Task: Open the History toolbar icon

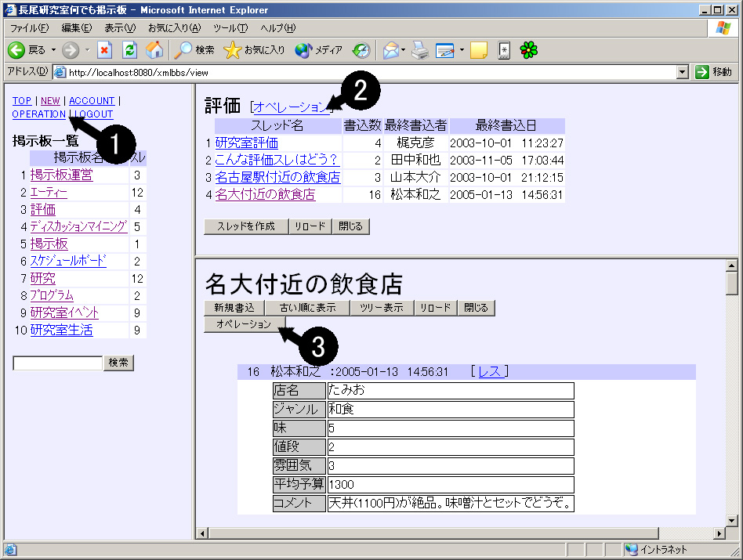Action: click(x=361, y=50)
